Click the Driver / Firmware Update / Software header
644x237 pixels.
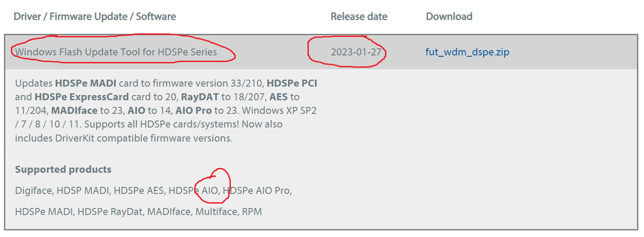pos(95,17)
